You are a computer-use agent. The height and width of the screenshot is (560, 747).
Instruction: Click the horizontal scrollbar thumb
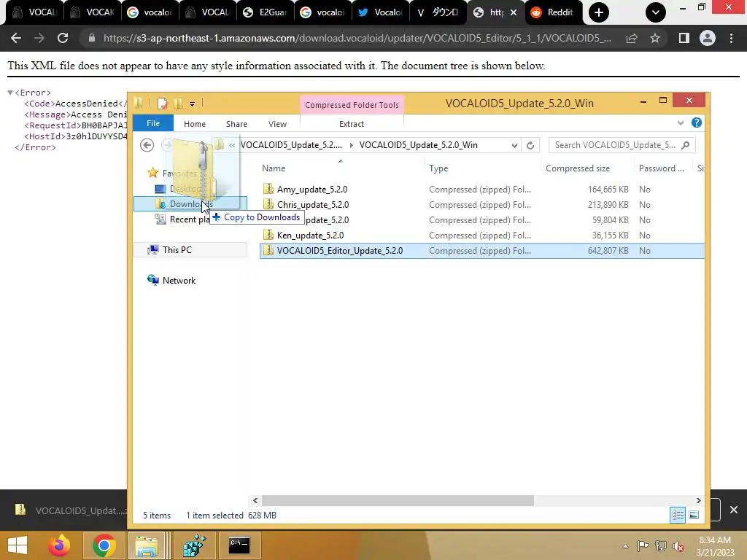coord(398,500)
